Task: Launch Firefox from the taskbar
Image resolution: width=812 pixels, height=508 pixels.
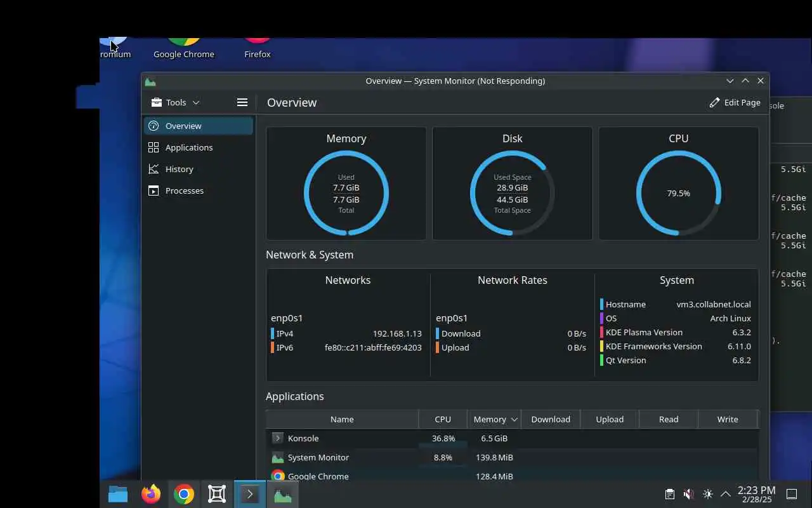Action: point(151,494)
